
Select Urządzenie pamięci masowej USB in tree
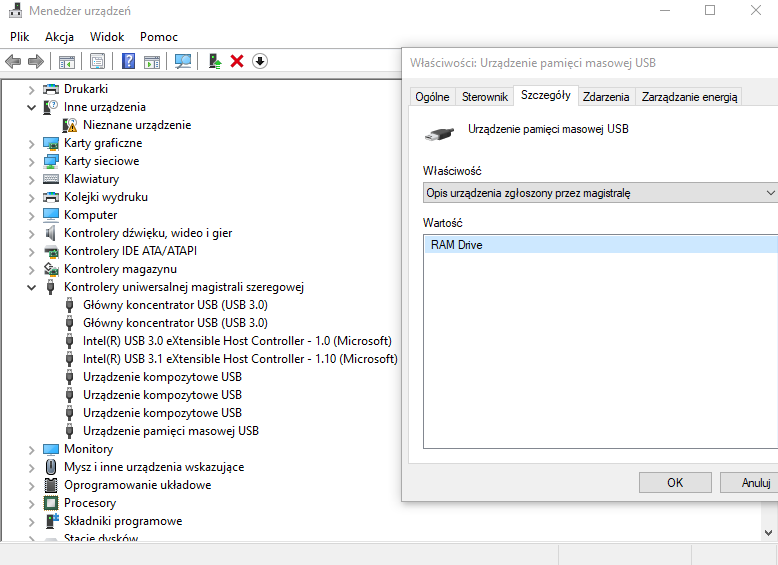point(171,431)
